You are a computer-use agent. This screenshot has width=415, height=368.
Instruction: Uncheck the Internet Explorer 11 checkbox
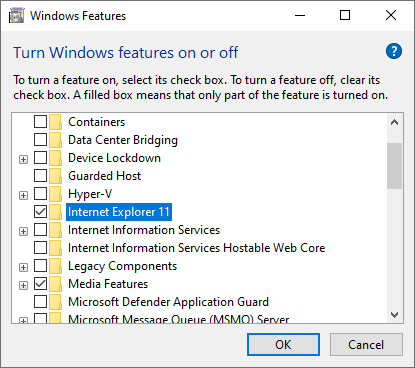tap(40, 212)
